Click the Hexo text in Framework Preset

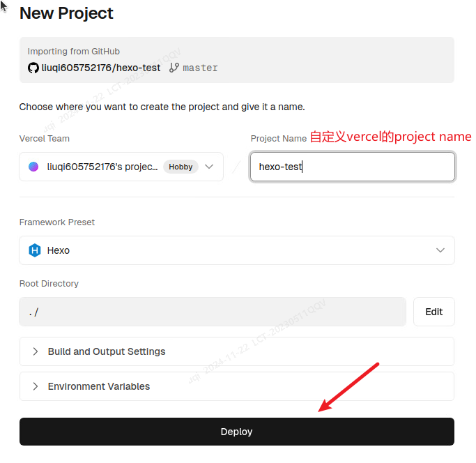[59, 250]
